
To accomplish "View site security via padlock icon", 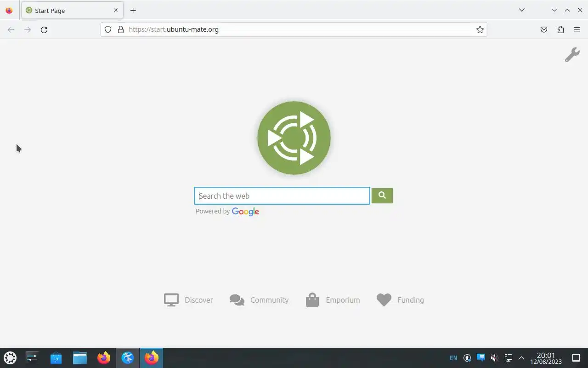I will pos(121,29).
